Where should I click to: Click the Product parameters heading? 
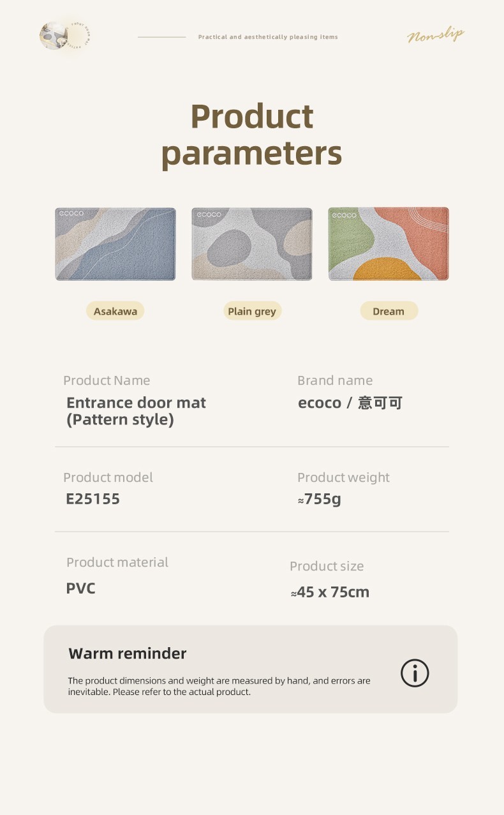point(251,135)
